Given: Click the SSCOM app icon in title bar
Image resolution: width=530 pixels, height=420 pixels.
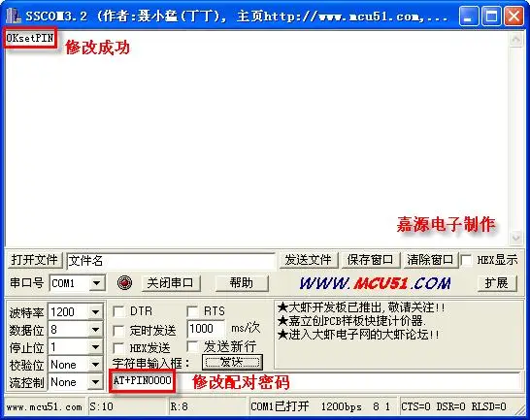Looking at the screenshot, I should click(14, 16).
